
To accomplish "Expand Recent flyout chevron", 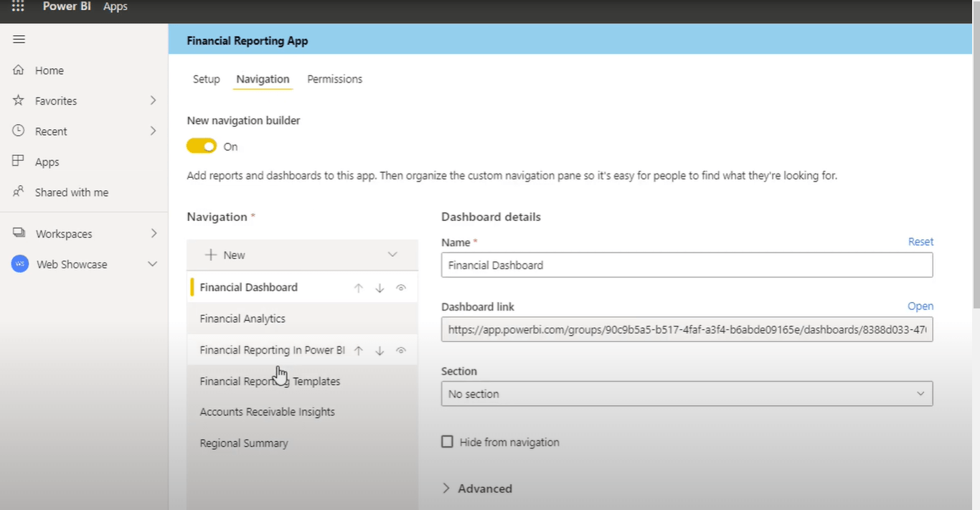I will click(153, 131).
